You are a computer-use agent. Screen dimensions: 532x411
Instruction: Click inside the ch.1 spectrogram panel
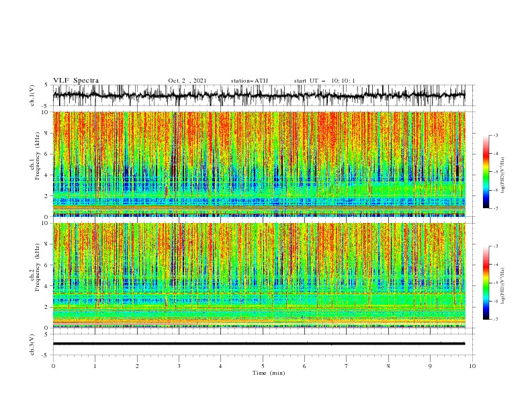click(x=259, y=164)
